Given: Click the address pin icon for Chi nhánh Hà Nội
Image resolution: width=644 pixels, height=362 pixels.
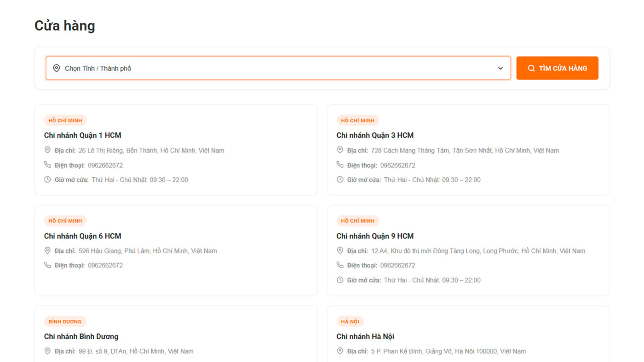Looking at the screenshot, I should pyautogui.click(x=340, y=351).
